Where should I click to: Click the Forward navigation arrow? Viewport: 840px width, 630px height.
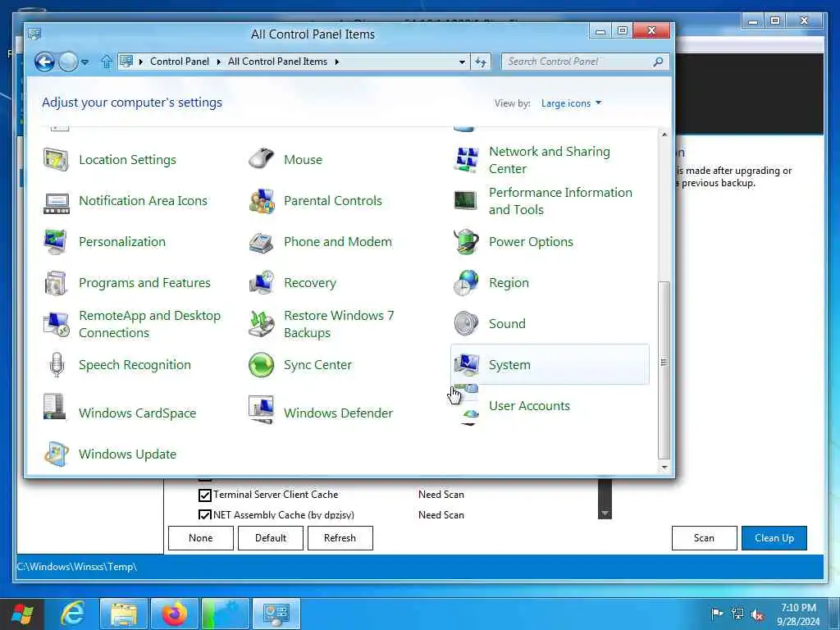68,62
